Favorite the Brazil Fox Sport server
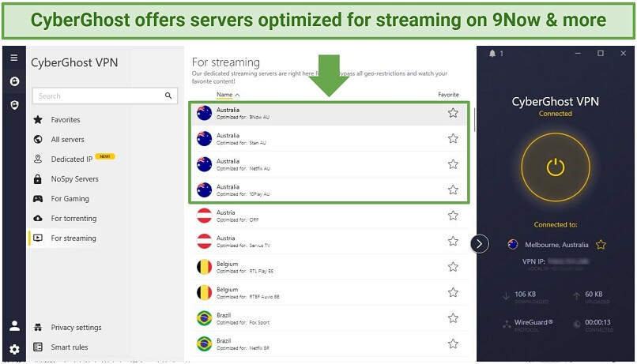 [453, 318]
